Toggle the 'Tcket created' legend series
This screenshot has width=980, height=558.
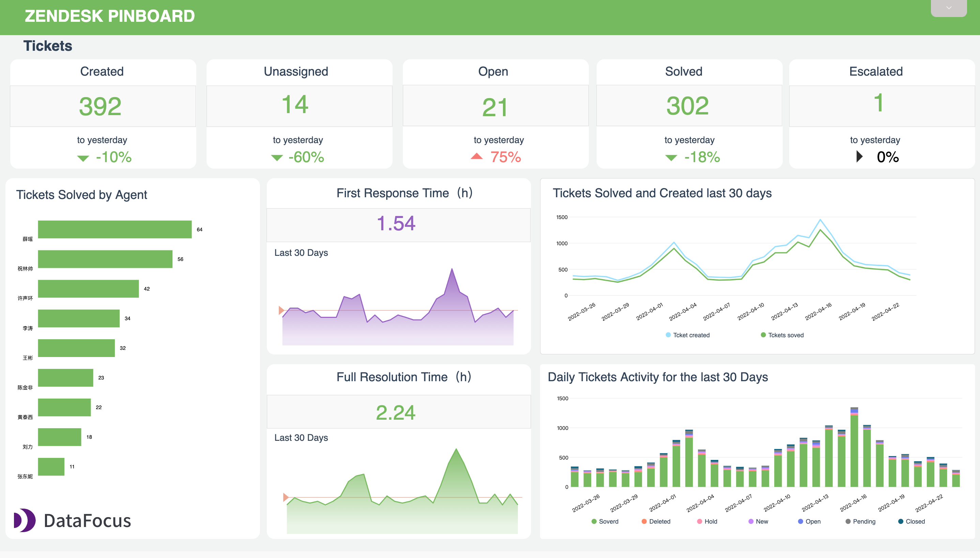[x=688, y=335]
